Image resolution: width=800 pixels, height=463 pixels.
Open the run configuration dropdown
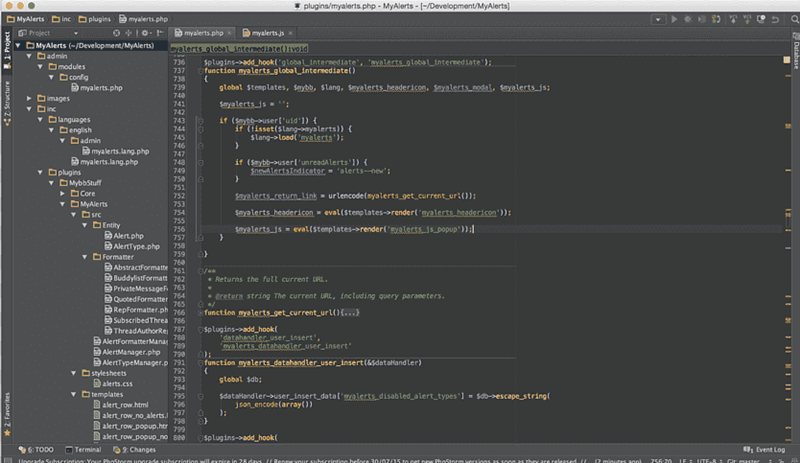coord(657,19)
